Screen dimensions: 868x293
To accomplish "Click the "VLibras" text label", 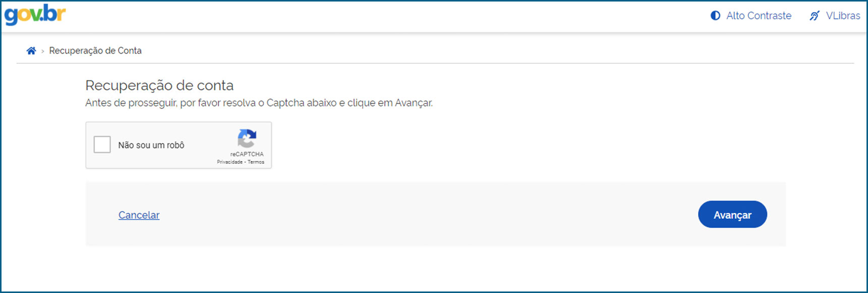I will pos(844,16).
